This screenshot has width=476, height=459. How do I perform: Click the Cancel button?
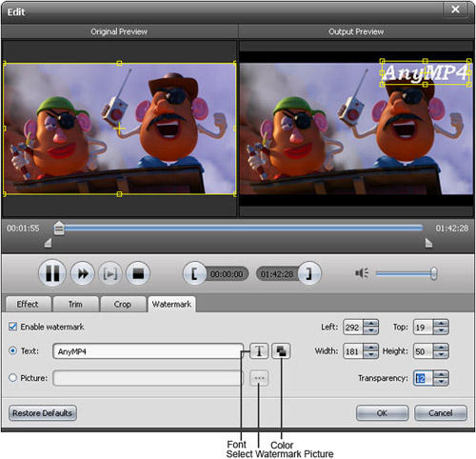441,413
